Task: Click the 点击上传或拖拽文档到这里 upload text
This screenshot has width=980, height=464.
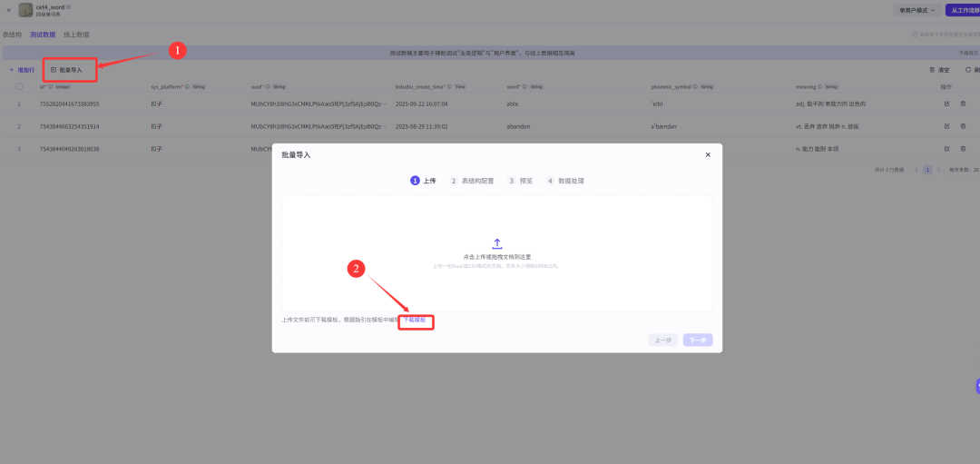Action: pyautogui.click(x=497, y=256)
